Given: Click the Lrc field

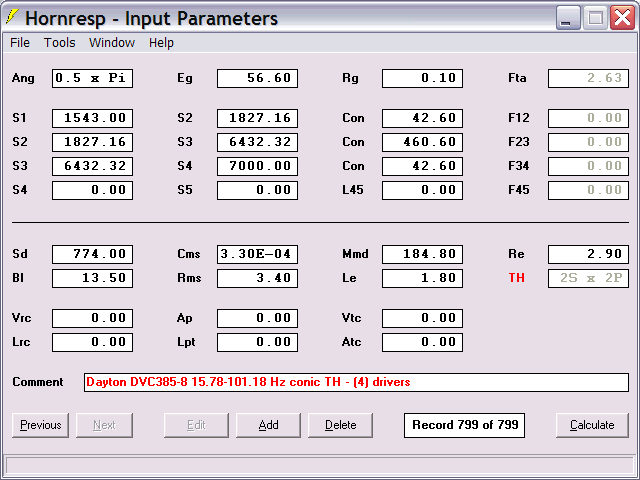Looking at the screenshot, I should coord(92,342).
